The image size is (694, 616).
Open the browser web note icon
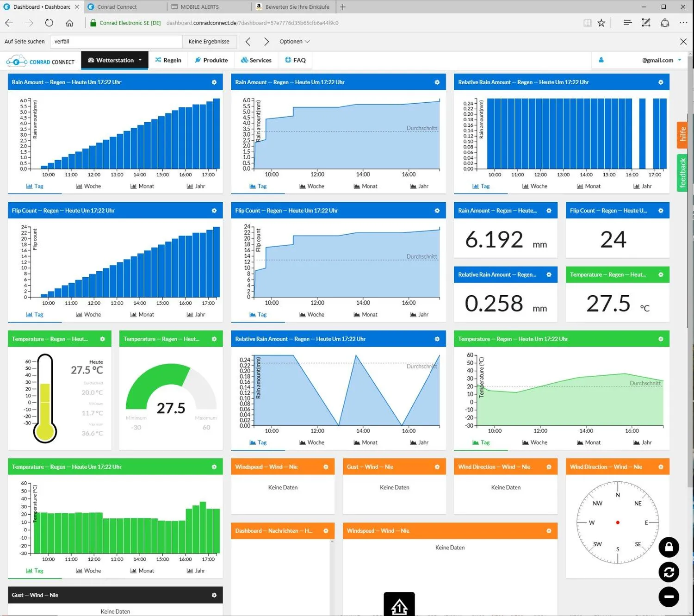point(646,23)
